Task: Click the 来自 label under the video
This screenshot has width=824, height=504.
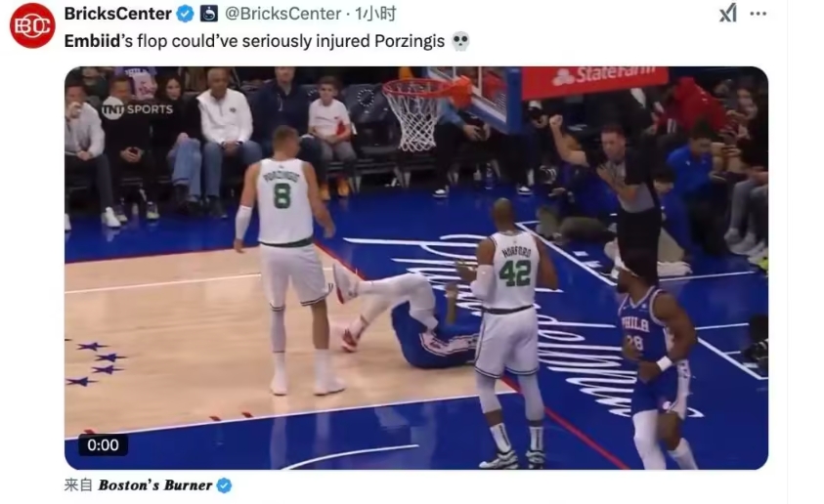Action: pos(78,485)
